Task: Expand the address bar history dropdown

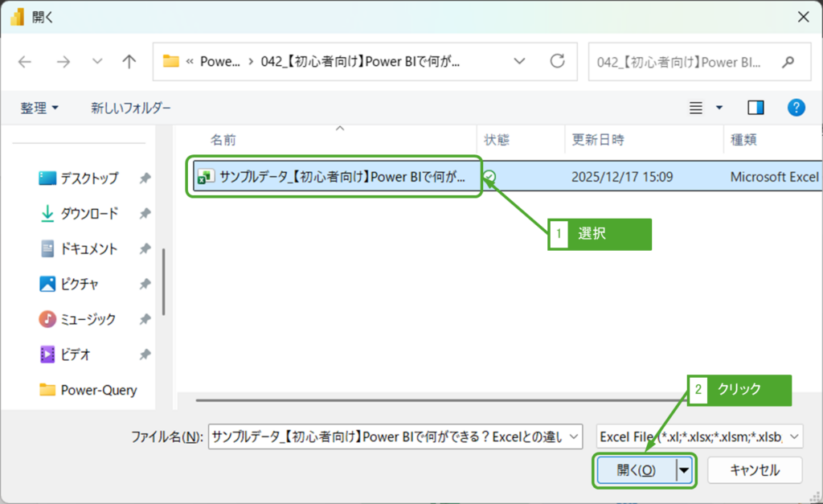Action: pos(519,62)
